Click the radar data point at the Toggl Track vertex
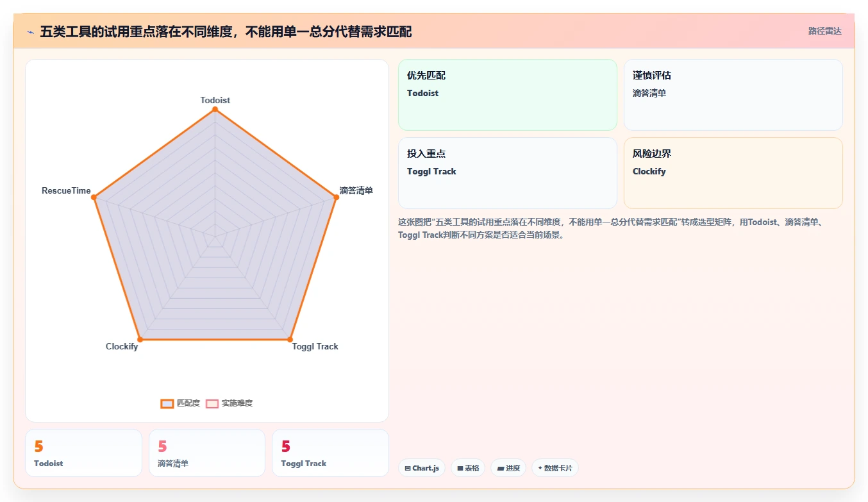 tap(290, 339)
